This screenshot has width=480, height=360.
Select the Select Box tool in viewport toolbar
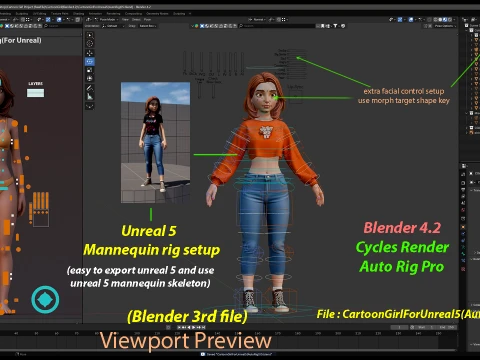point(90,35)
